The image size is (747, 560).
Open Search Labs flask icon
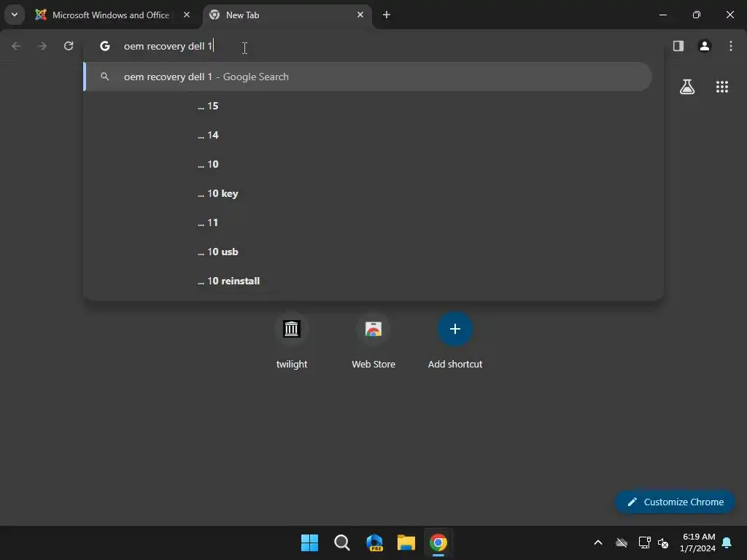tap(687, 87)
